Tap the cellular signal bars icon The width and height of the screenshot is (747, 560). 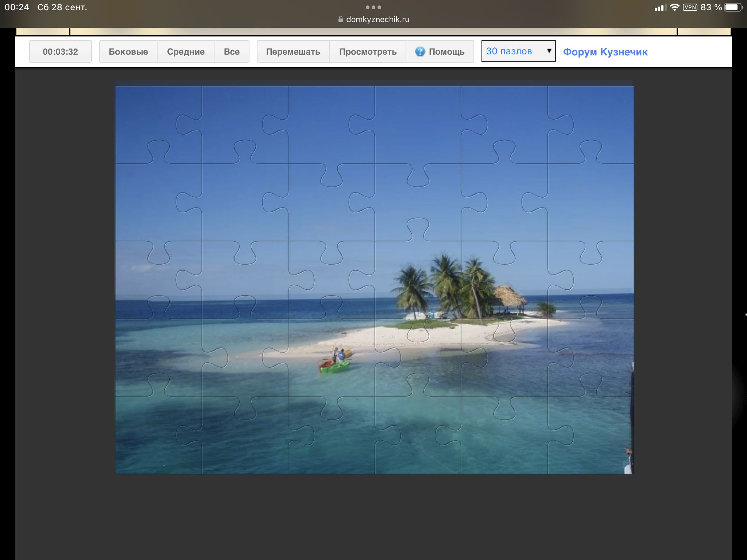pyautogui.click(x=660, y=7)
